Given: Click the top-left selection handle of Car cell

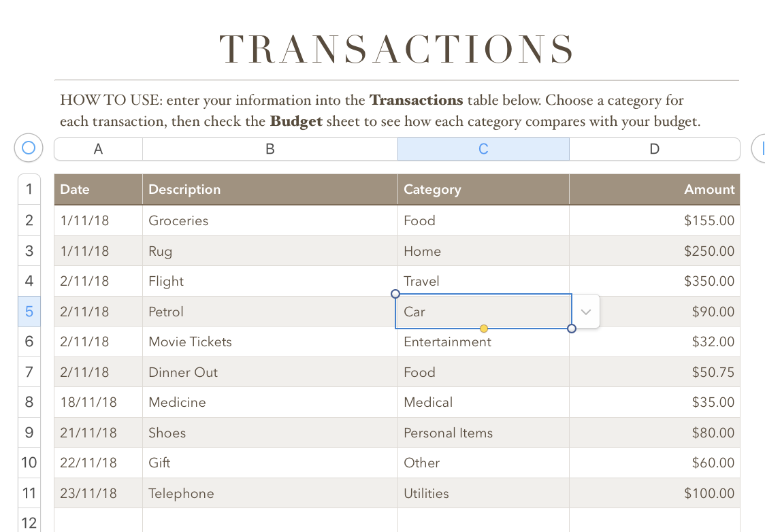Looking at the screenshot, I should pos(395,294).
